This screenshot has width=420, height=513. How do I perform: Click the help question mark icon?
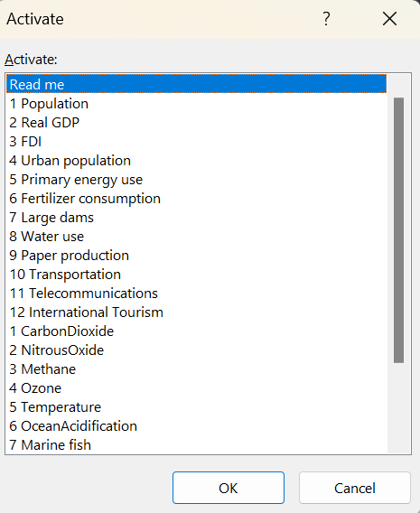pos(326,19)
